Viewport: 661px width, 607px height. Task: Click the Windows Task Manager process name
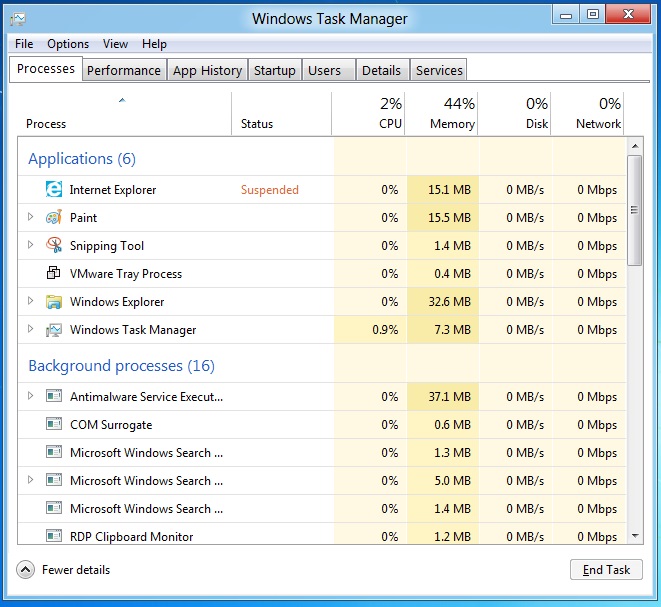[133, 330]
